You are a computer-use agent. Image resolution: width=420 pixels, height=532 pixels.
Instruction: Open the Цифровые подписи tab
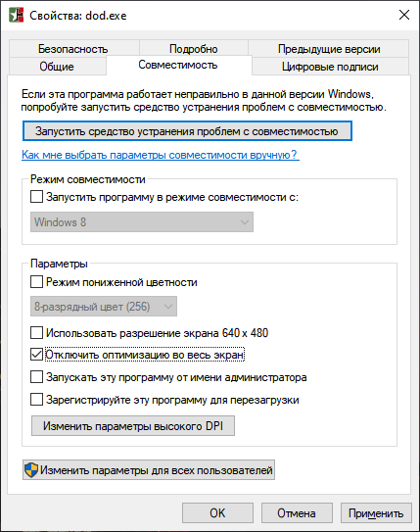click(330, 67)
